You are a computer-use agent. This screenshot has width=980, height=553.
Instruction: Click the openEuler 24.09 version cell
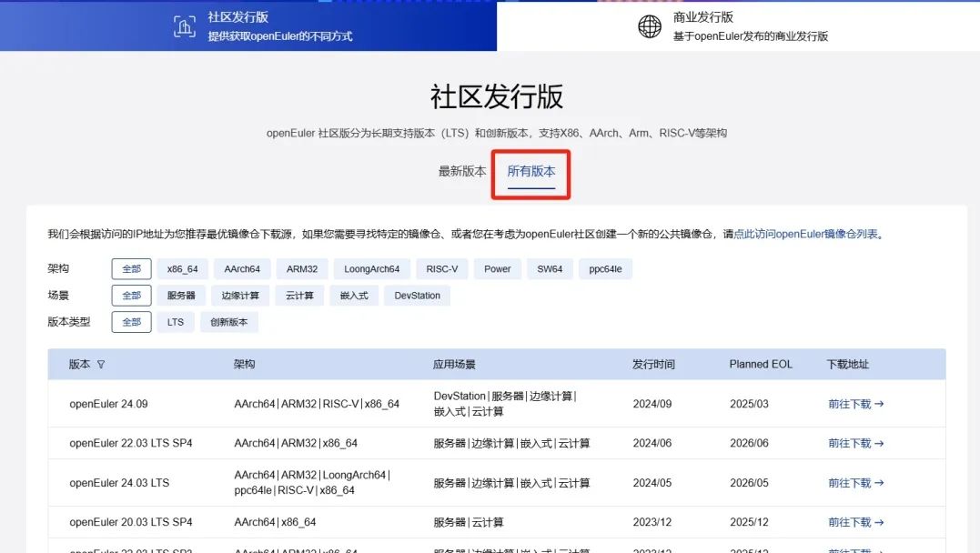coord(109,404)
